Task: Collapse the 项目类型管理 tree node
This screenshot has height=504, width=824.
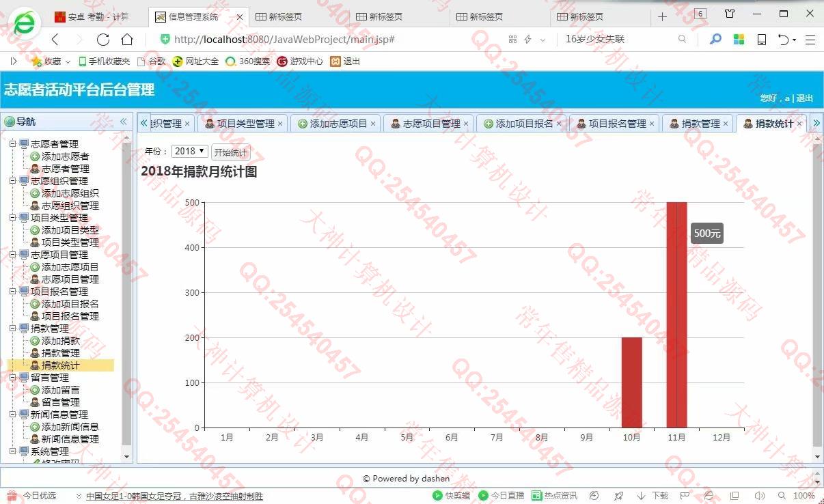Action: pyautogui.click(x=12, y=218)
